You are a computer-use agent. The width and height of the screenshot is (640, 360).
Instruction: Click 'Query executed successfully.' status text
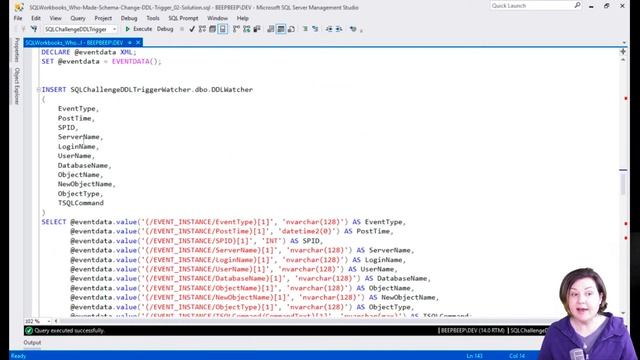[69, 331]
